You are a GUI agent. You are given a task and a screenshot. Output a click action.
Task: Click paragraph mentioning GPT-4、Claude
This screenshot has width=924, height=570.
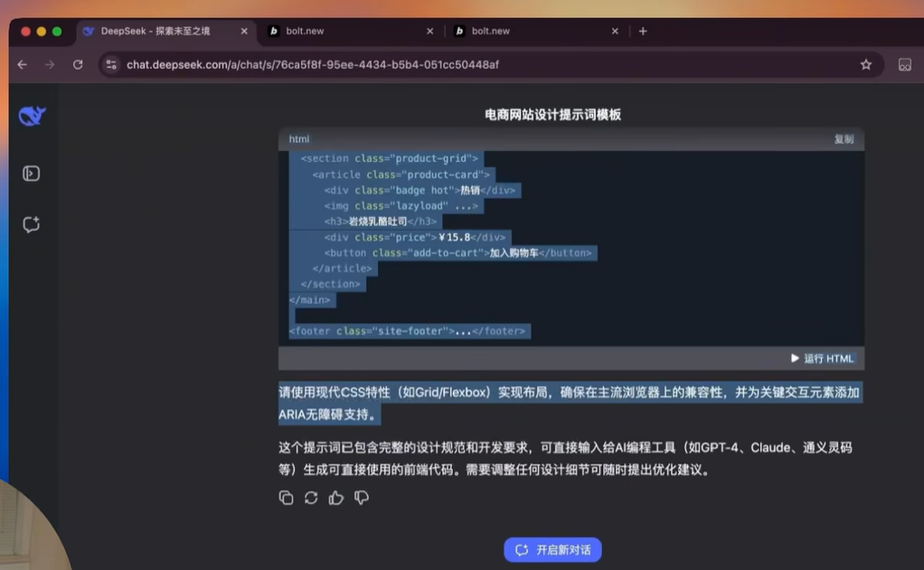click(x=566, y=459)
